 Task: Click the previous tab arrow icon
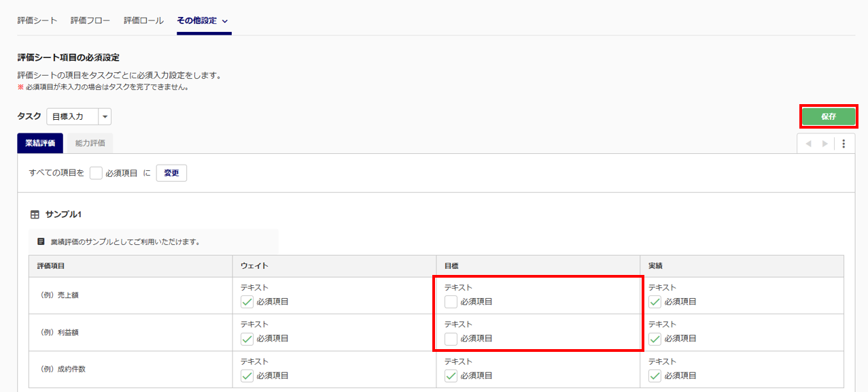(x=809, y=144)
